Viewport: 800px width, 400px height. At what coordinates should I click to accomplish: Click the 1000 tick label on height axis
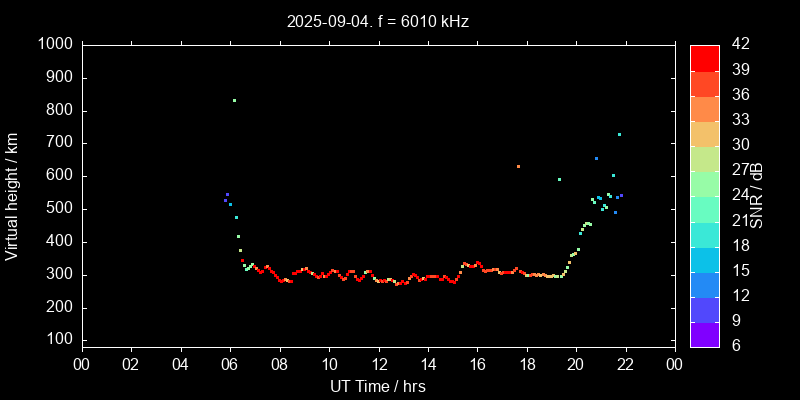pos(54,45)
